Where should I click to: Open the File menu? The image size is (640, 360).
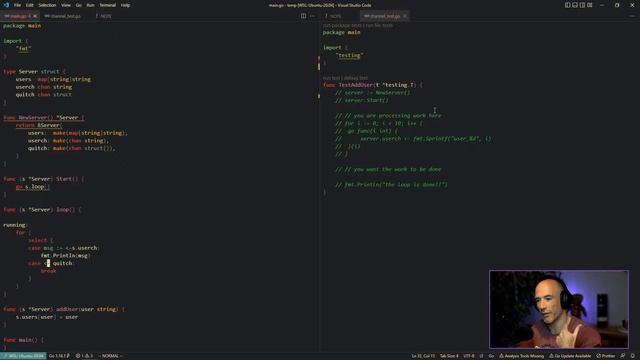pyautogui.click(x=17, y=5)
